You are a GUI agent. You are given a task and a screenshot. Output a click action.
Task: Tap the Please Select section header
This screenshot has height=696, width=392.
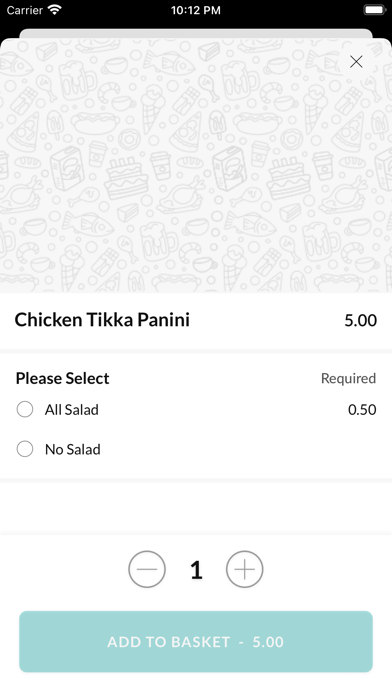pos(63,378)
